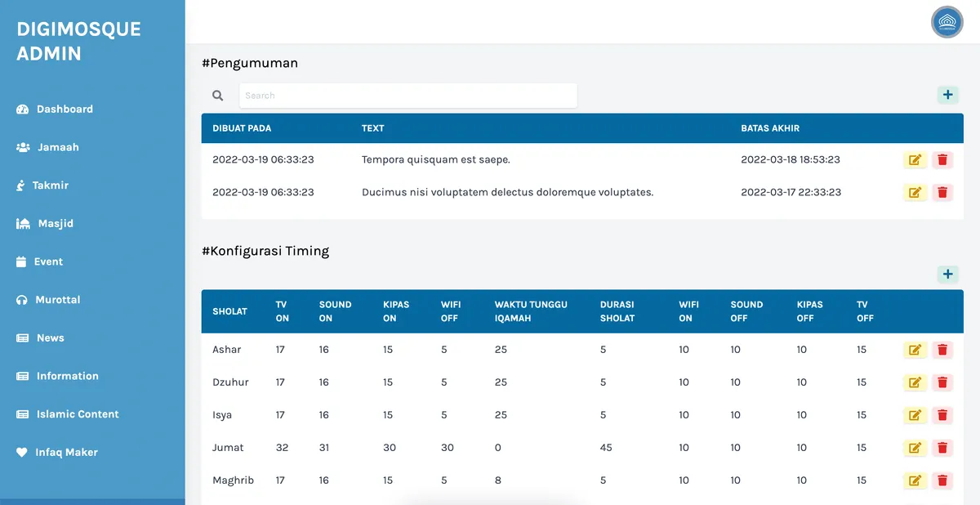
Task: Select Infaq Maker in sidebar
Action: (67, 453)
